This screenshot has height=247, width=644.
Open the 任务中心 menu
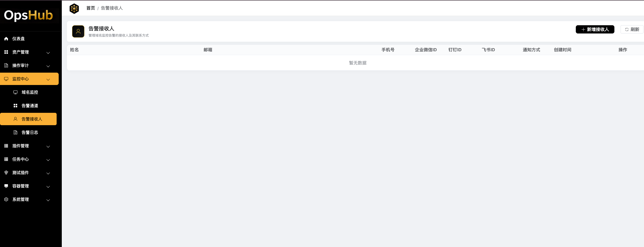tap(21, 159)
